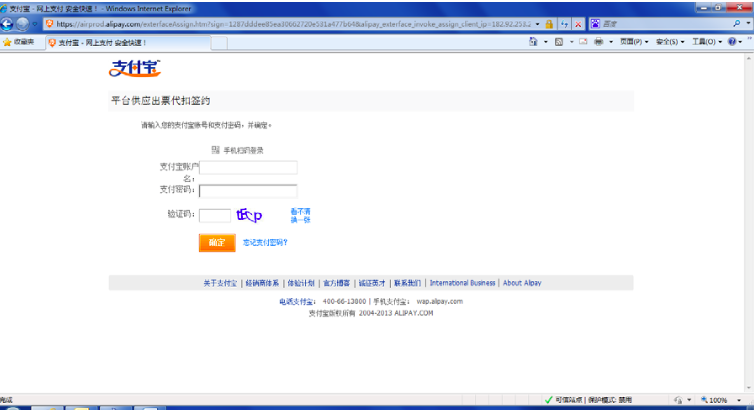Expand the Print dropdown arrow
Viewport: 755px width, 411px height.
click(x=611, y=42)
